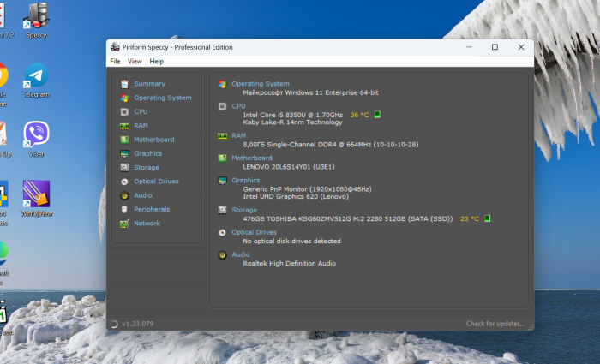
Task: Open the RAM heading link in summary
Action: coord(239,135)
